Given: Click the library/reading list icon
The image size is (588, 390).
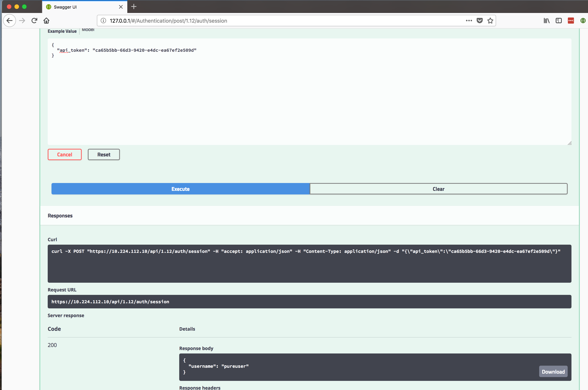Looking at the screenshot, I should tap(547, 21).
